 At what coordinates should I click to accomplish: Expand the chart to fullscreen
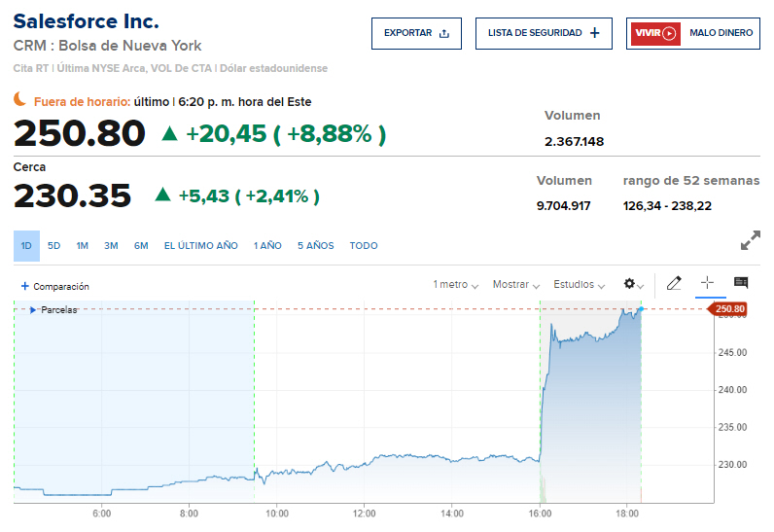[x=751, y=240]
